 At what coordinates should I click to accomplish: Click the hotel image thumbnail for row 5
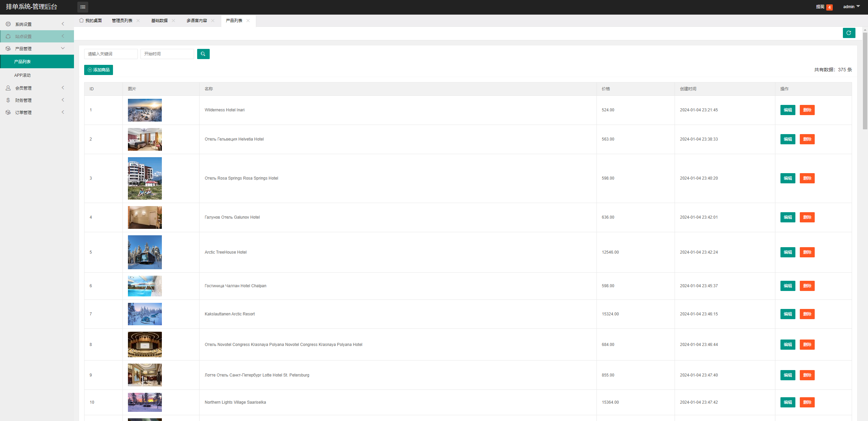(x=145, y=252)
